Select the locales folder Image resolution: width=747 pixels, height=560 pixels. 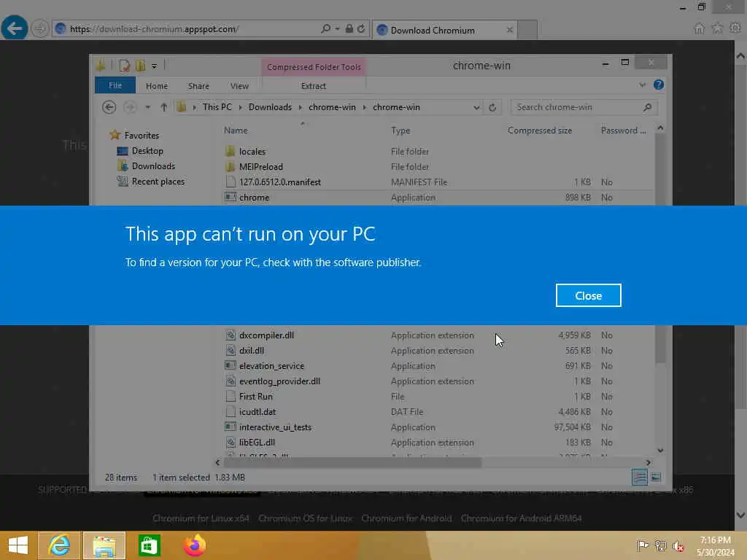coord(252,152)
